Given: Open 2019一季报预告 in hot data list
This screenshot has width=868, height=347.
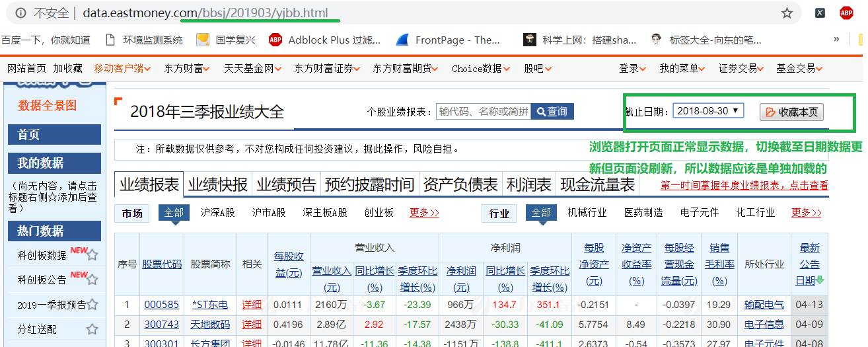Looking at the screenshot, I should pyautogui.click(x=52, y=305).
